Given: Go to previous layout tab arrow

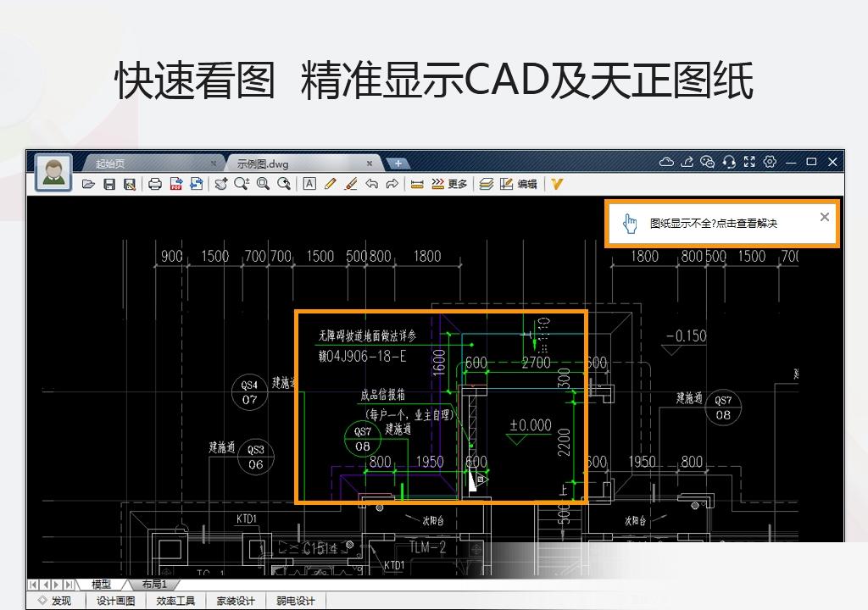Looking at the screenshot, I should coord(46,585).
